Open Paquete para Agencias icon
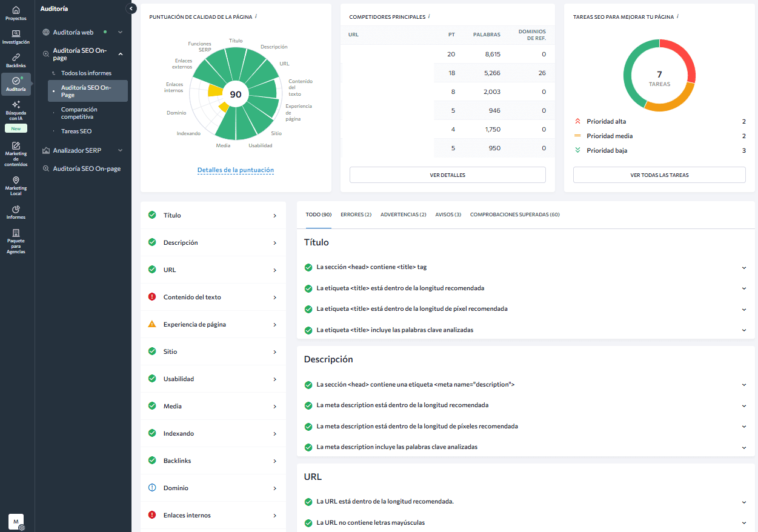This screenshot has height=532, width=758. point(16,241)
